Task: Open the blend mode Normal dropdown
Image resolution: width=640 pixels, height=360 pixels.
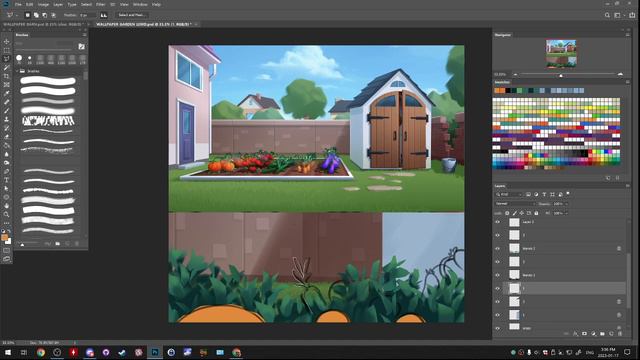Action: click(x=515, y=204)
